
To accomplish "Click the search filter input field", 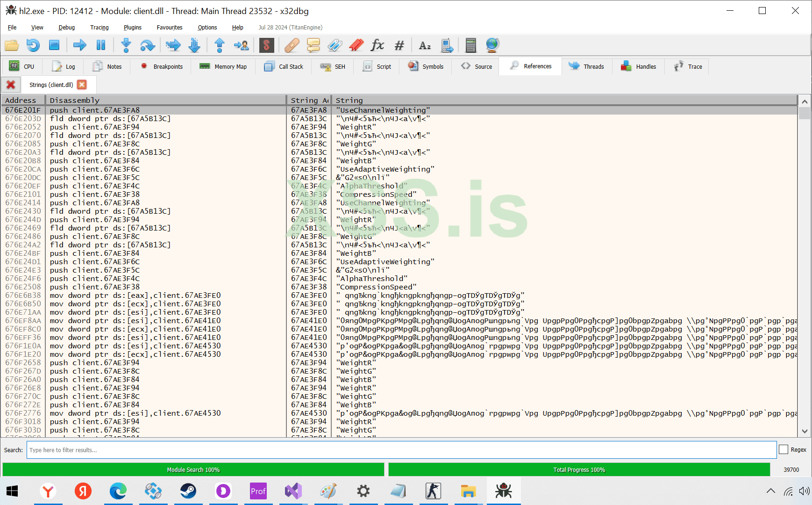I will click(401, 450).
